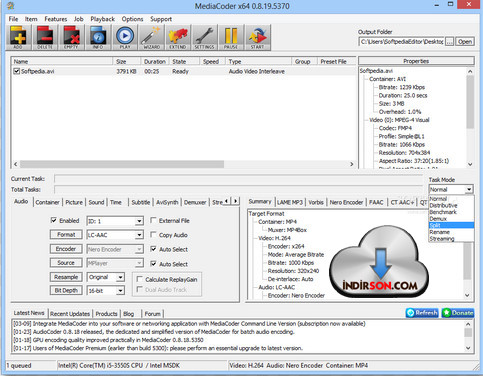The image size is (483, 376).
Task: Toggle Auto Select for Source
Action: 153,264
